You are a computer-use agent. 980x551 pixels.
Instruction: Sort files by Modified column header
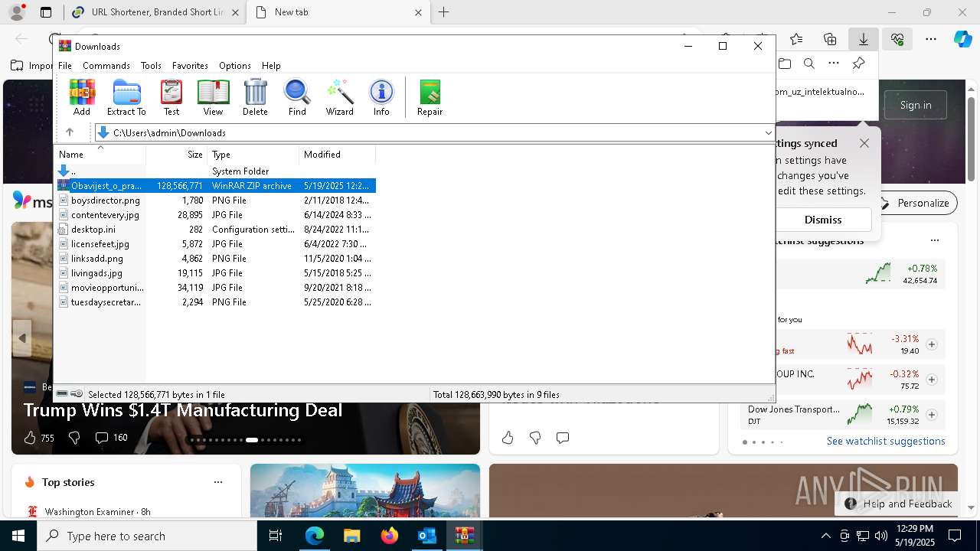pyautogui.click(x=338, y=155)
